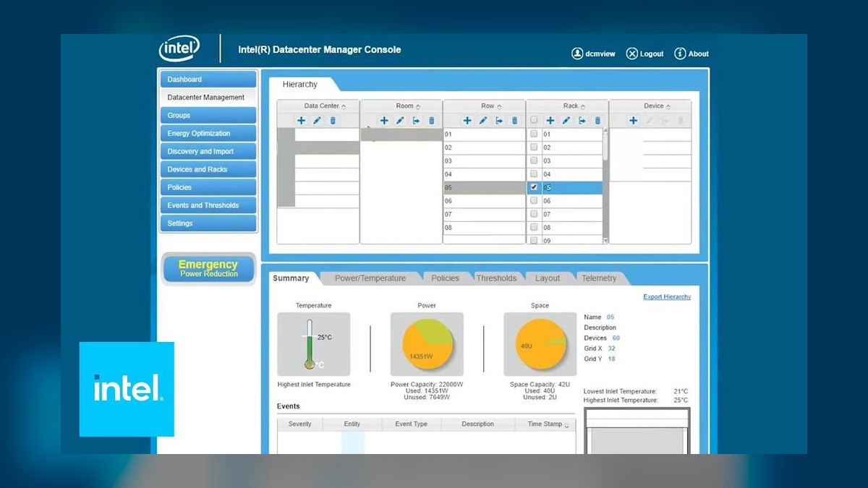Check the Rack 01 checkbox
Viewport: 868px width, 488px height.
(x=534, y=134)
